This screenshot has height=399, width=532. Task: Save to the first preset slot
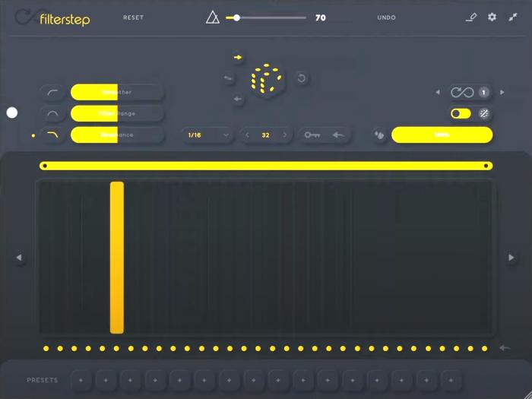point(81,380)
